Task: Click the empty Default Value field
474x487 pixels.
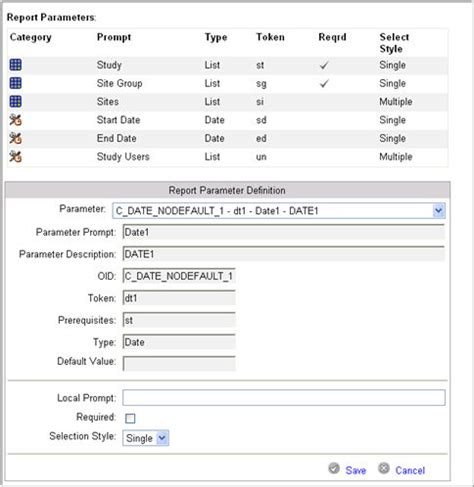Action: [179, 363]
